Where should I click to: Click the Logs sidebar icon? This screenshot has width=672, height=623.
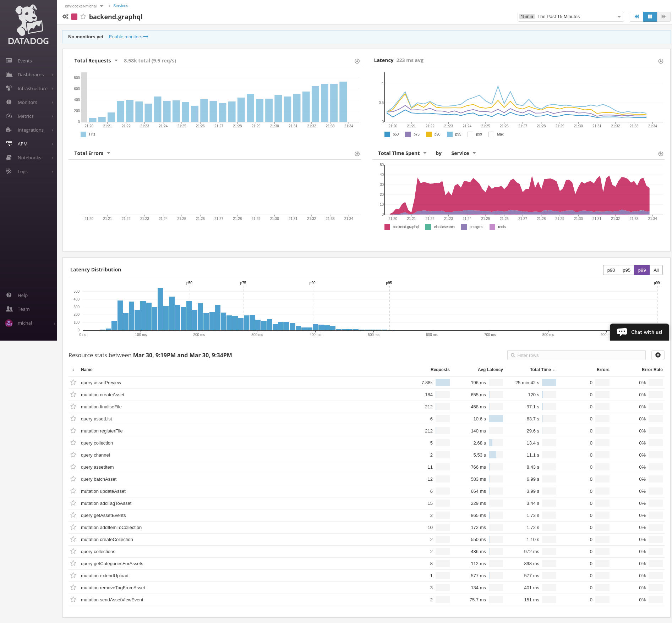point(9,171)
